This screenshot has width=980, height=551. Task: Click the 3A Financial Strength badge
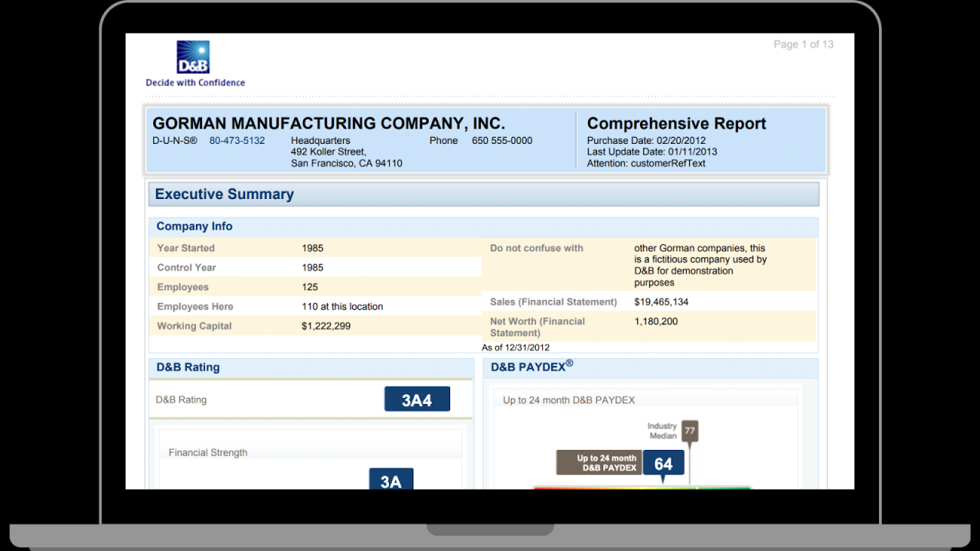[391, 479]
